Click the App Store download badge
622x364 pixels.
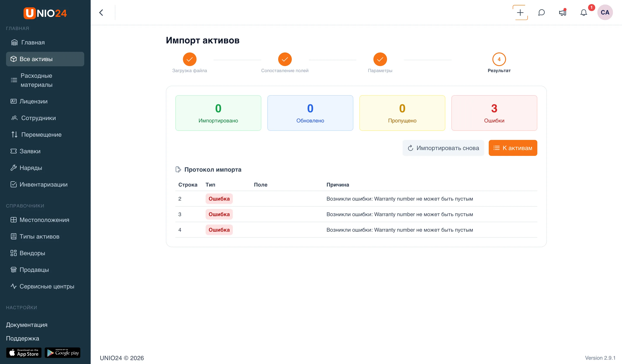pyautogui.click(x=24, y=353)
